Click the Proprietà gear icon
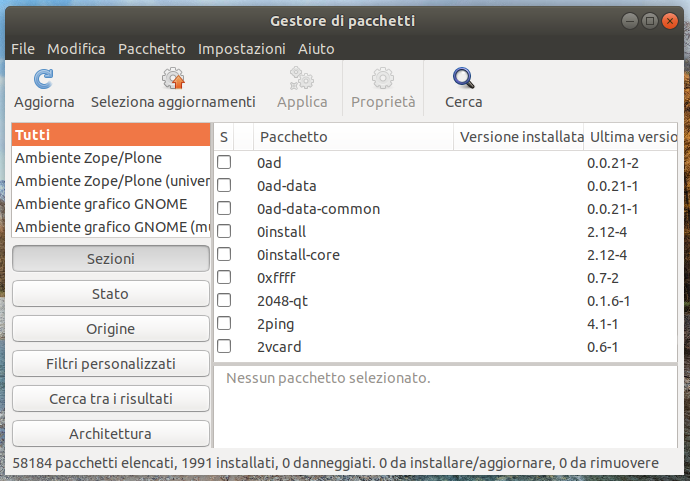Viewport: 690px width, 481px height. tap(383, 79)
